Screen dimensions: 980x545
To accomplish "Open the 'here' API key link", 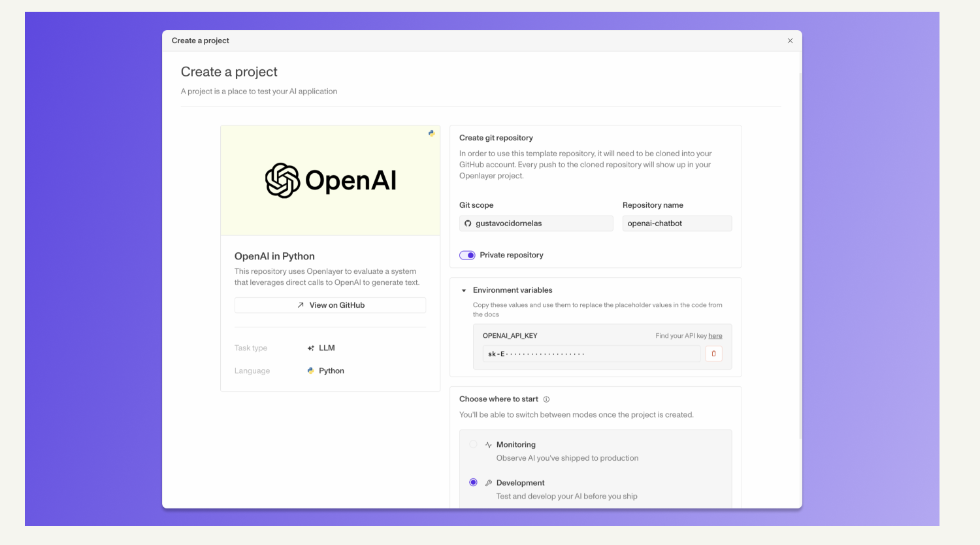I will coord(715,336).
